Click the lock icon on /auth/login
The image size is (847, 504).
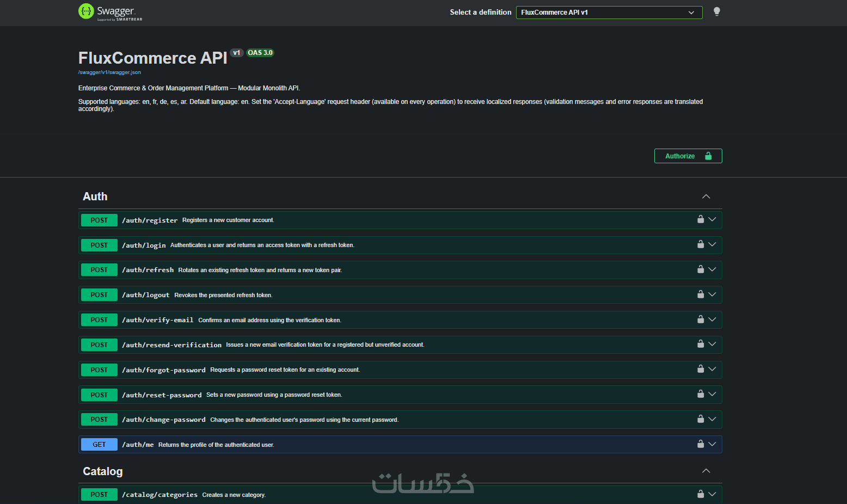(x=701, y=244)
